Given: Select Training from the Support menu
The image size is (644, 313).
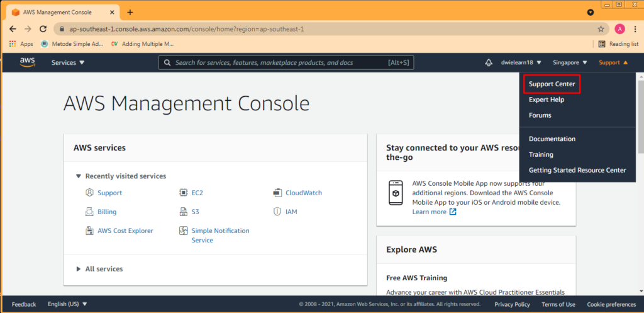Looking at the screenshot, I should pyautogui.click(x=541, y=155).
